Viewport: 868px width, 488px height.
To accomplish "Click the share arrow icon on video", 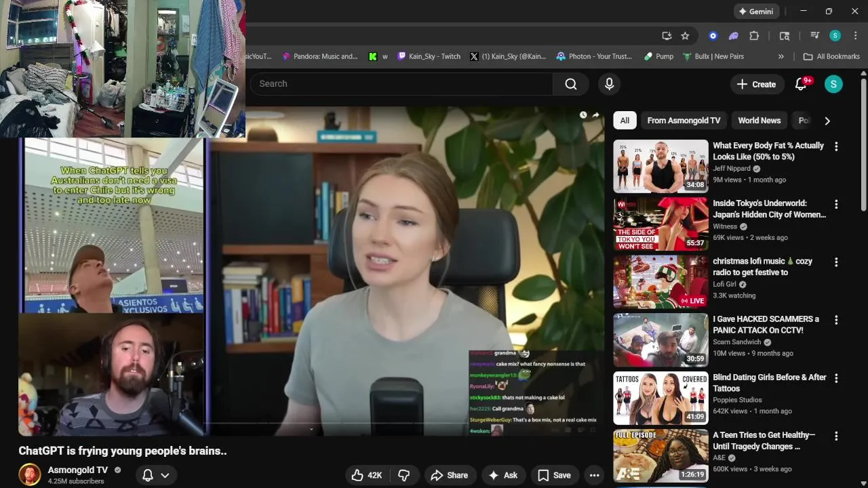I will click(595, 115).
